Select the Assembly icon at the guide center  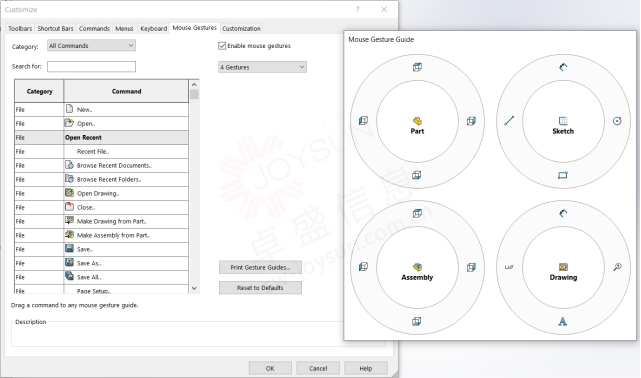417,267
